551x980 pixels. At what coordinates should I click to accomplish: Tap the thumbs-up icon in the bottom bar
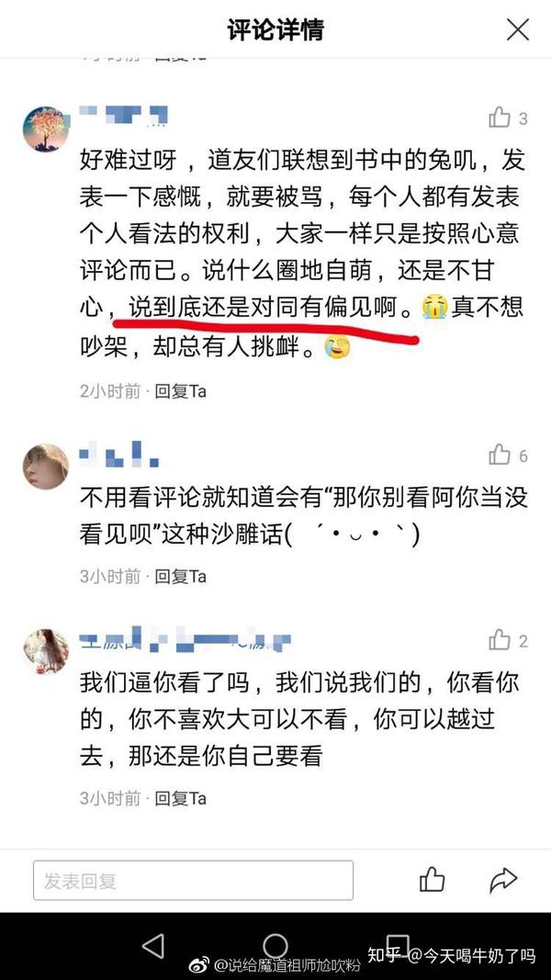coord(432,879)
